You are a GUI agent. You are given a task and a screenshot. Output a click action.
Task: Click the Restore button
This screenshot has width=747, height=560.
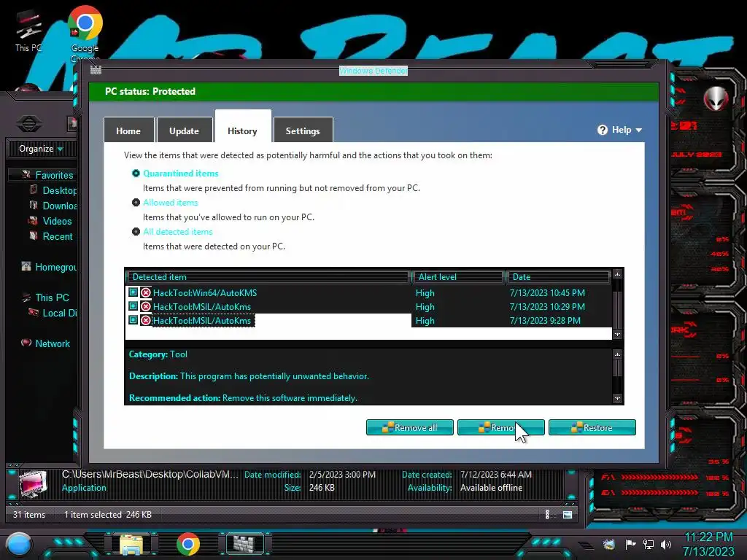click(592, 427)
